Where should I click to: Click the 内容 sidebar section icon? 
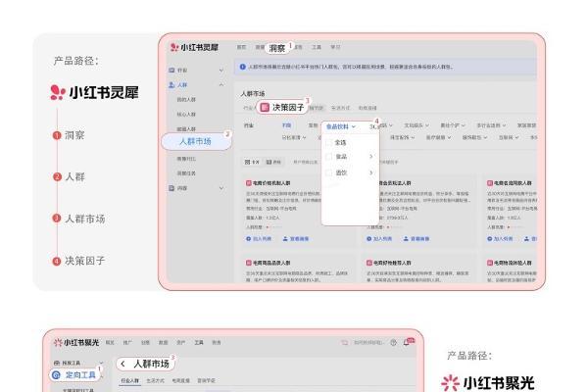[171, 186]
